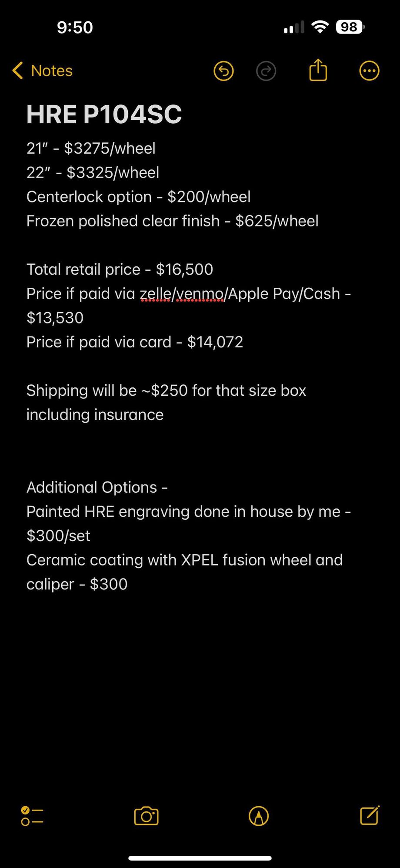Tap the Centerlock option line

(x=138, y=197)
